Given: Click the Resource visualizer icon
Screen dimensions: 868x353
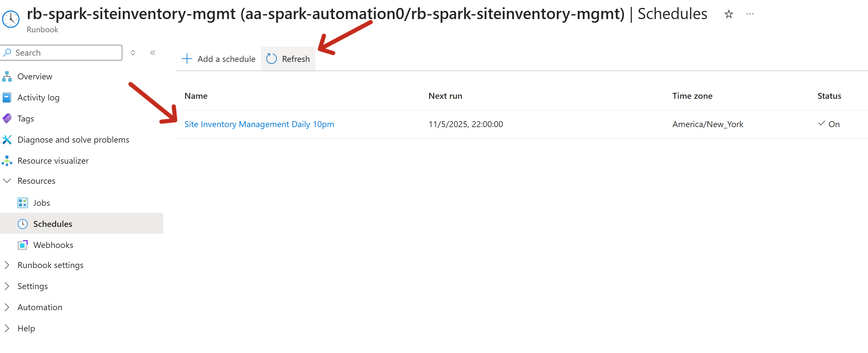Looking at the screenshot, I should pos(7,161).
